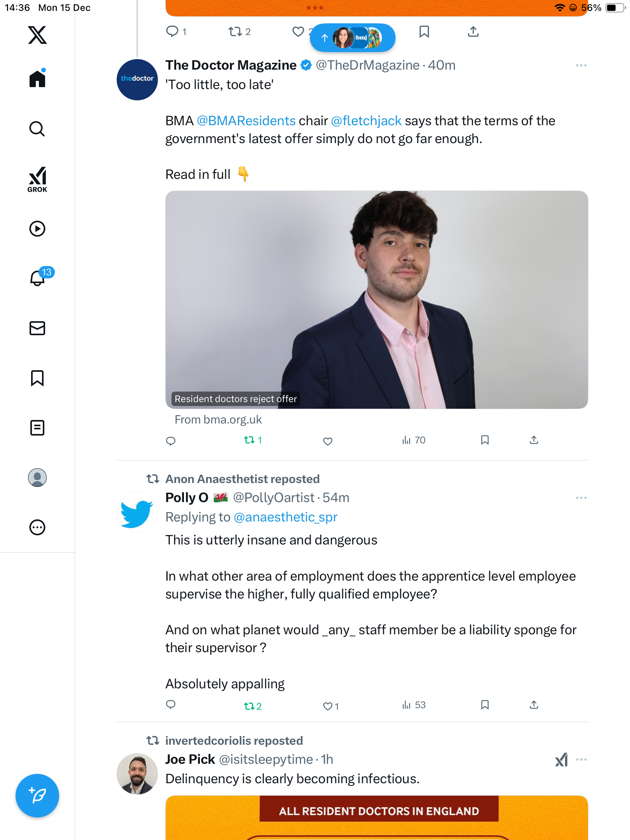The image size is (630, 840).
Task: Open the @fletchjack profile link
Action: [366, 121]
